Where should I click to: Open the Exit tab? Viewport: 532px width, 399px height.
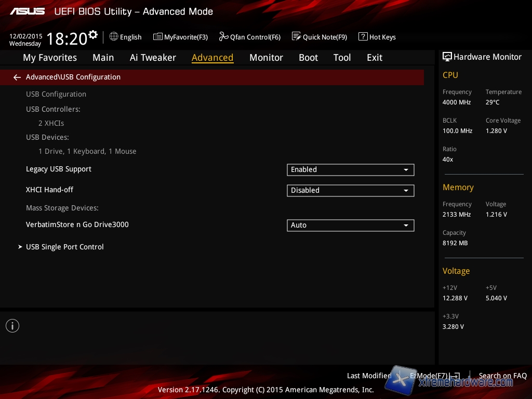tap(374, 58)
